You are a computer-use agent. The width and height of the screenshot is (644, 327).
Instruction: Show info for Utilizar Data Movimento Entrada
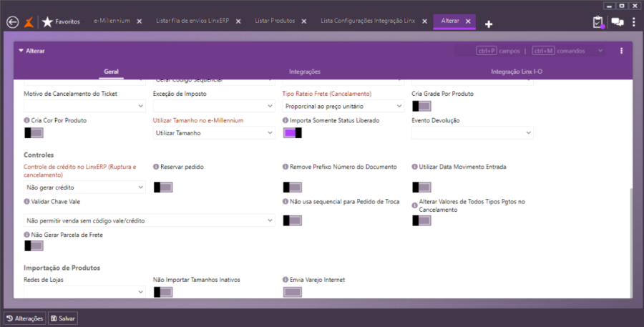(415, 167)
